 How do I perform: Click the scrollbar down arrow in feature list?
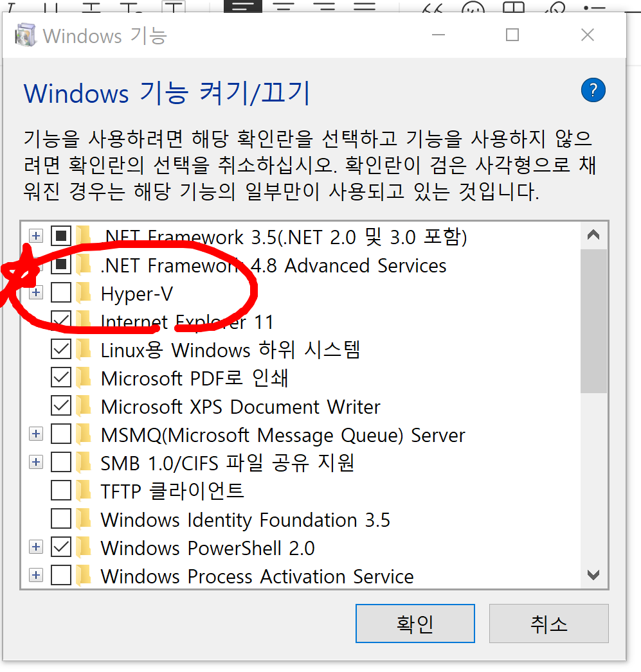[x=593, y=575]
